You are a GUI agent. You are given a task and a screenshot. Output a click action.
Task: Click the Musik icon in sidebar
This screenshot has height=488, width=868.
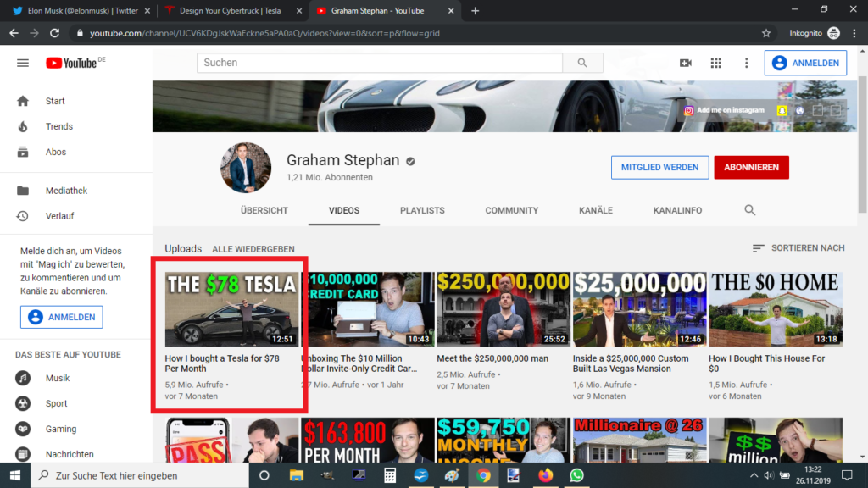point(23,378)
